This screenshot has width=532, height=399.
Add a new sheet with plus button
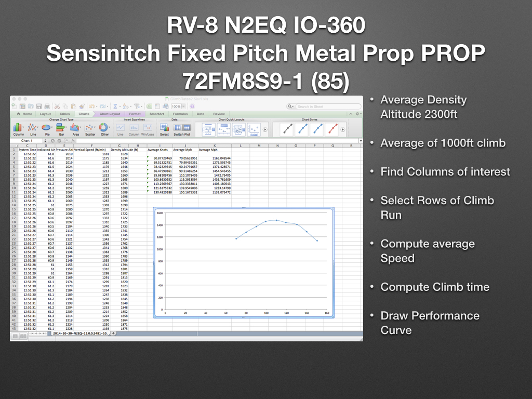[x=114, y=334]
